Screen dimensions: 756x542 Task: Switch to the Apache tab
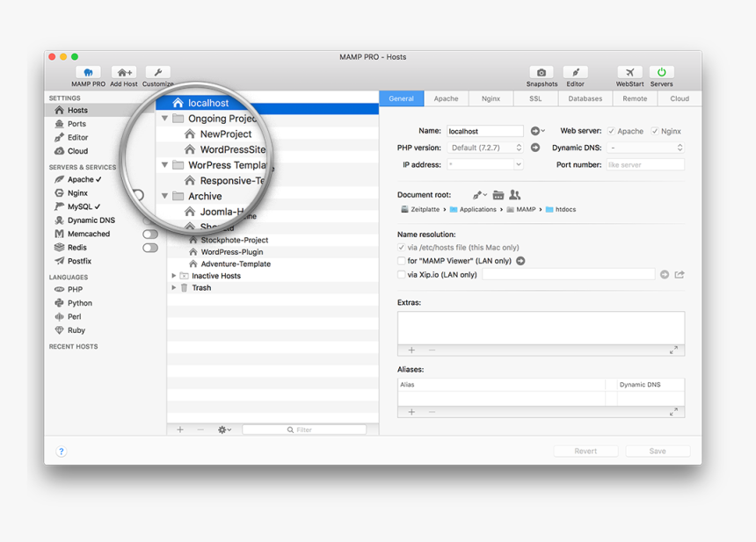[446, 98]
